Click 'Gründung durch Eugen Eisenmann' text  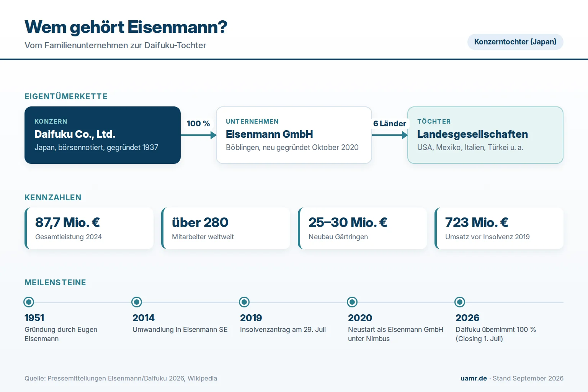point(61,334)
